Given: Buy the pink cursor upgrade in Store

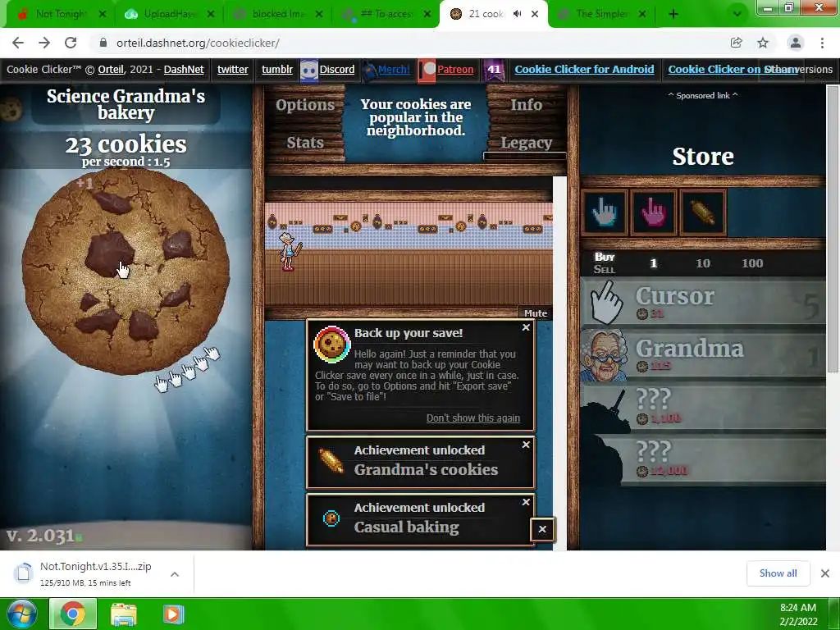Looking at the screenshot, I should [x=654, y=212].
